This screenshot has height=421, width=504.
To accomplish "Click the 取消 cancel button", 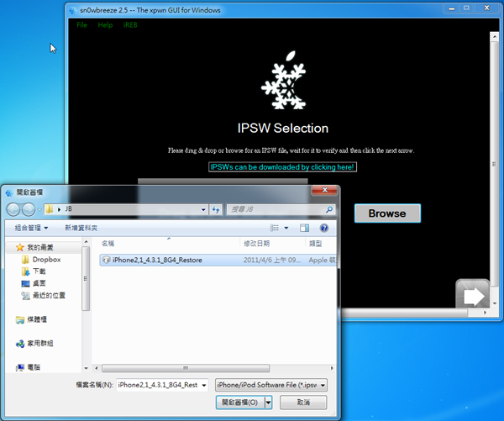I will [303, 403].
